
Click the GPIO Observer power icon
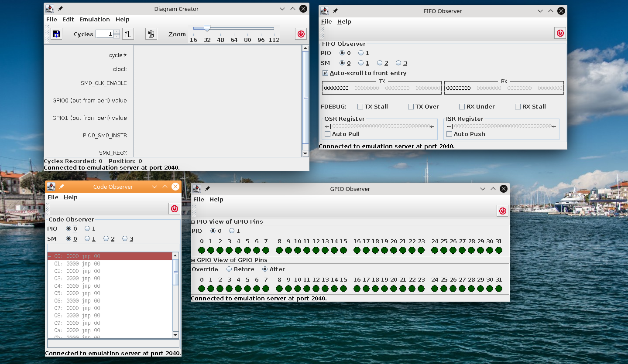(x=502, y=211)
